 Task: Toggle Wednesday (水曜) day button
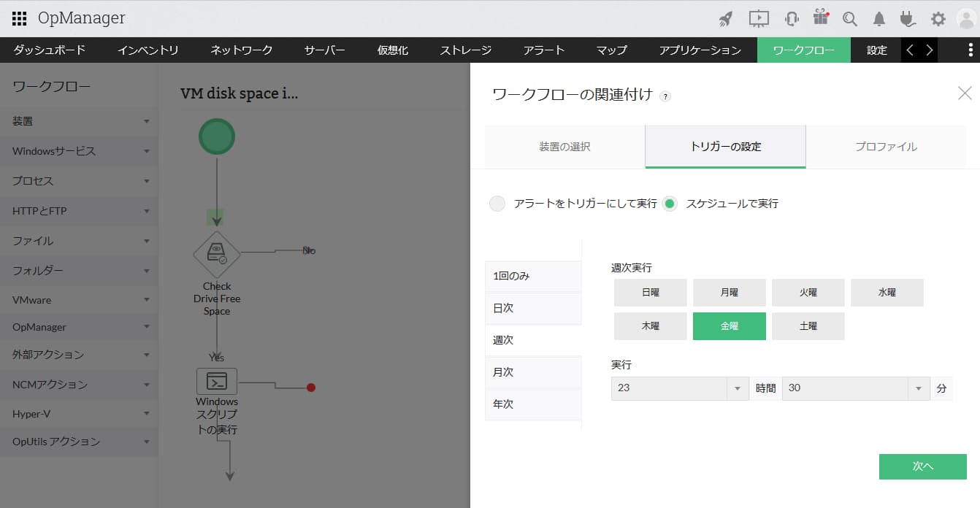click(887, 292)
